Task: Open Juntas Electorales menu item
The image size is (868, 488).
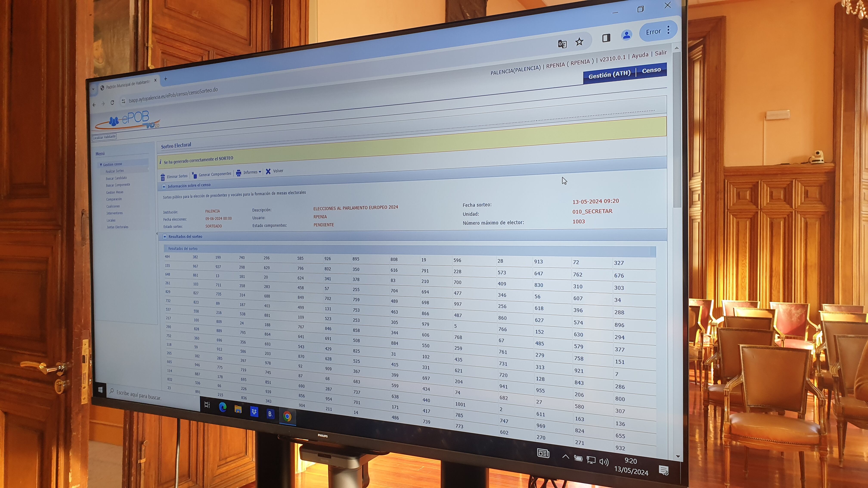Action: pos(118,227)
